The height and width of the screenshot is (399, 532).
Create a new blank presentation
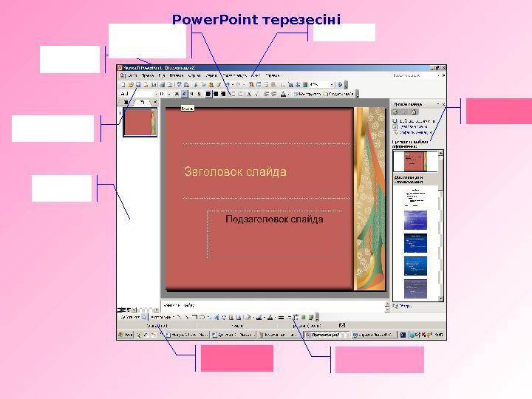coord(123,85)
